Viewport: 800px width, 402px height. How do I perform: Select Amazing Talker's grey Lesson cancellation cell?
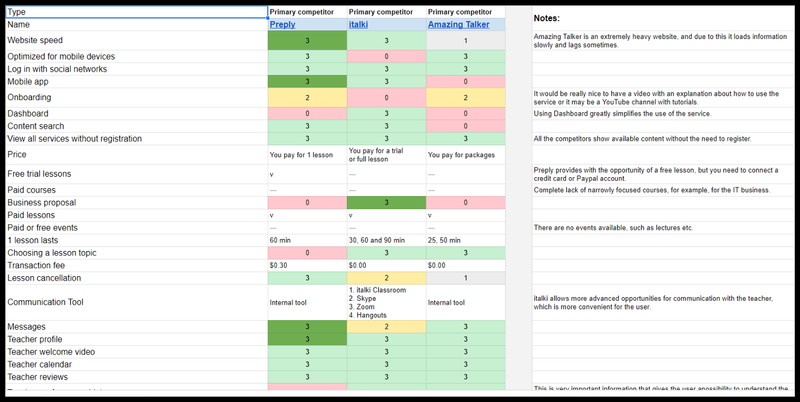tap(465, 278)
